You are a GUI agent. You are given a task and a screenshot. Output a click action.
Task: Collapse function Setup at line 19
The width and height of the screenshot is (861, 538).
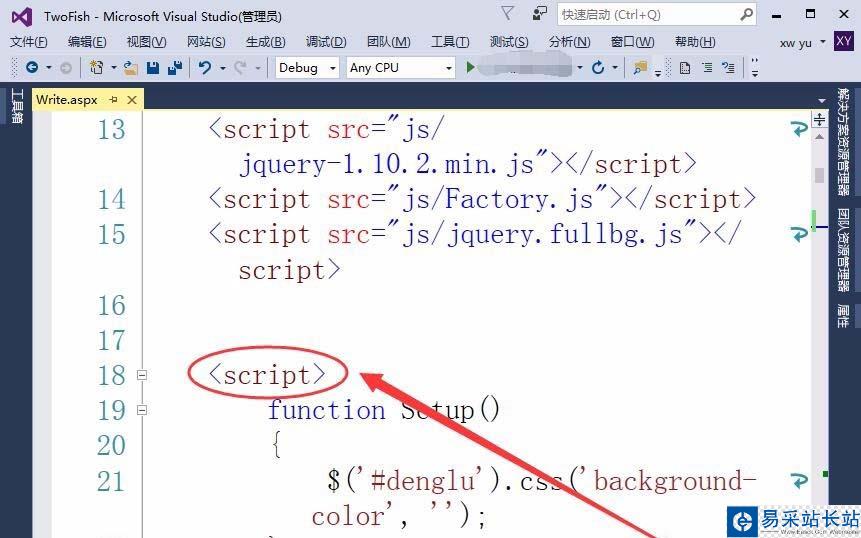tap(142, 410)
